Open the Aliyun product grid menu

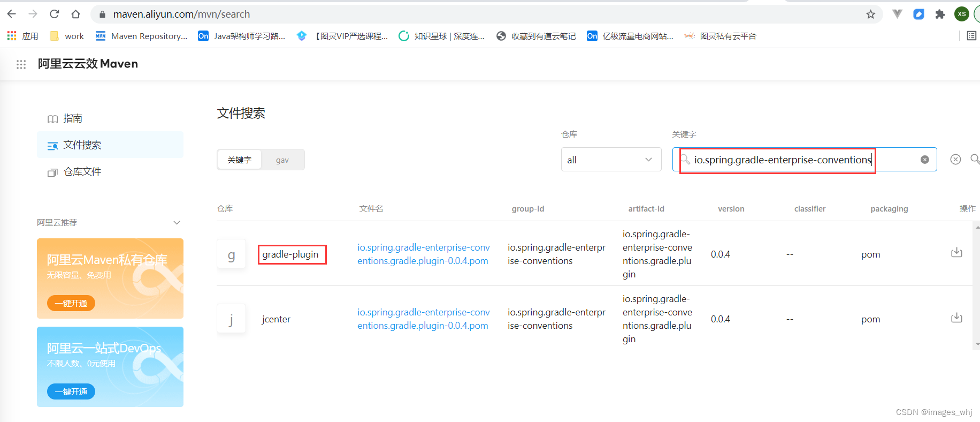pyautogui.click(x=21, y=64)
